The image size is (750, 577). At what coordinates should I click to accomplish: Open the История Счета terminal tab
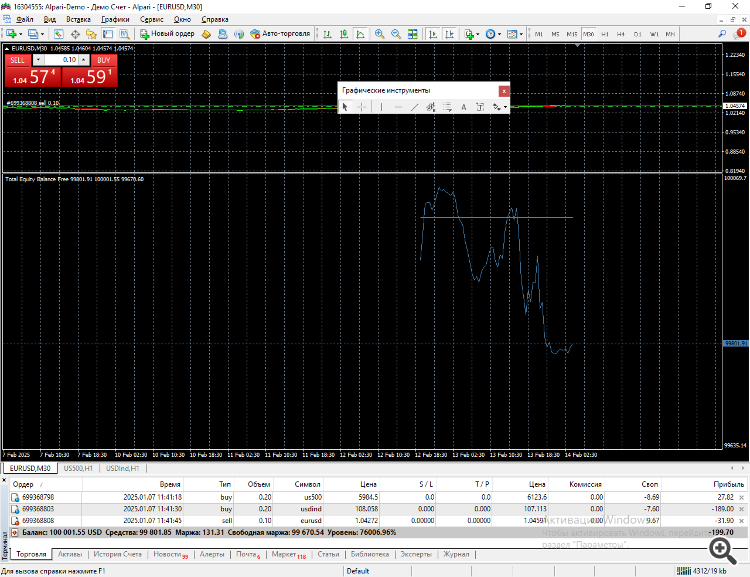[118, 554]
